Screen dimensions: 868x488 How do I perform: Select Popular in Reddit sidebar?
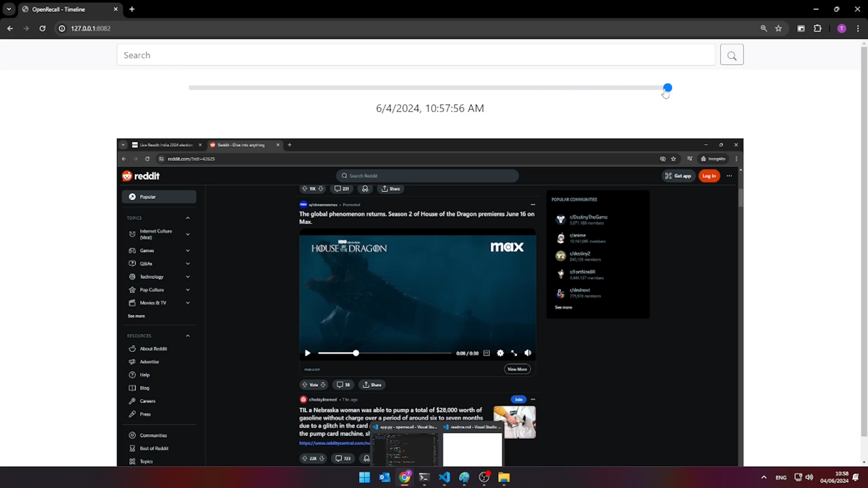[x=159, y=197]
